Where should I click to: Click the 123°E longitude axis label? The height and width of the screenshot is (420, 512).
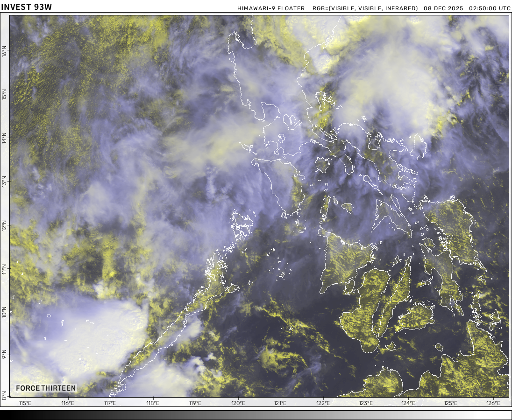(365, 403)
